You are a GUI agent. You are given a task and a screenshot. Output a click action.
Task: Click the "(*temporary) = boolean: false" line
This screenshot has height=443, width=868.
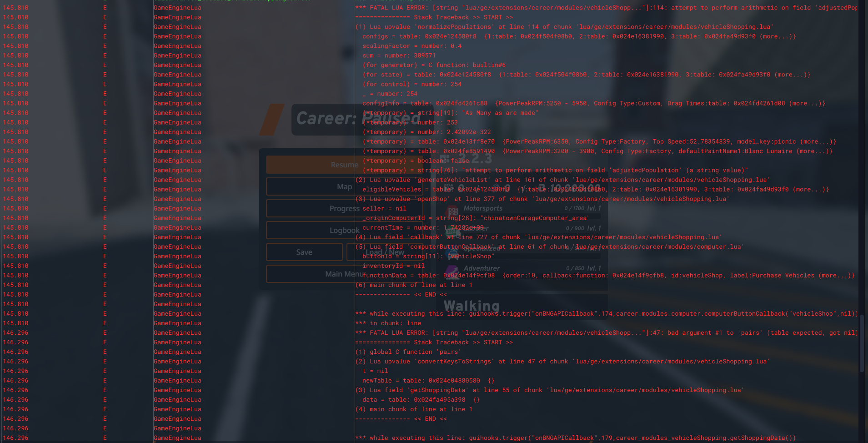[x=416, y=161]
